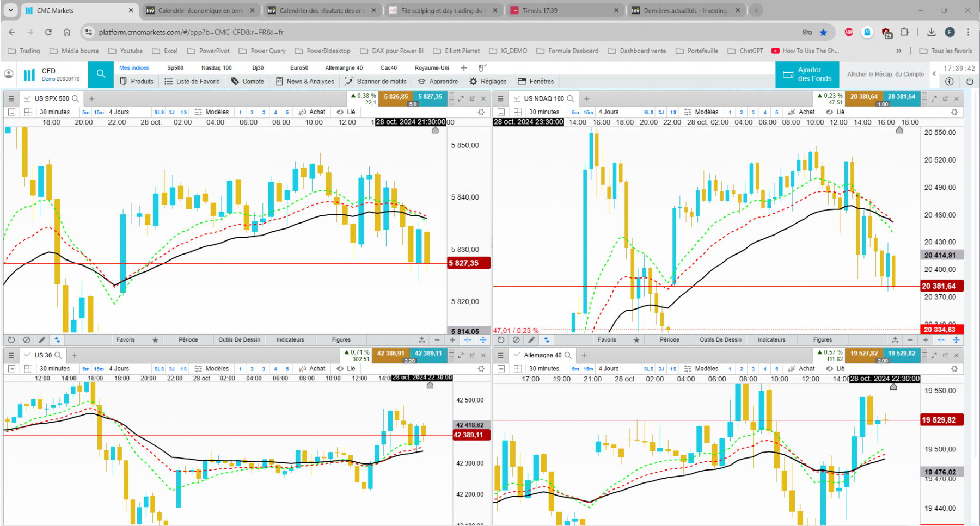Open US NDAQ 100 chart hamburger menu
Image resolution: width=980 pixels, height=526 pixels.
pyautogui.click(x=501, y=98)
